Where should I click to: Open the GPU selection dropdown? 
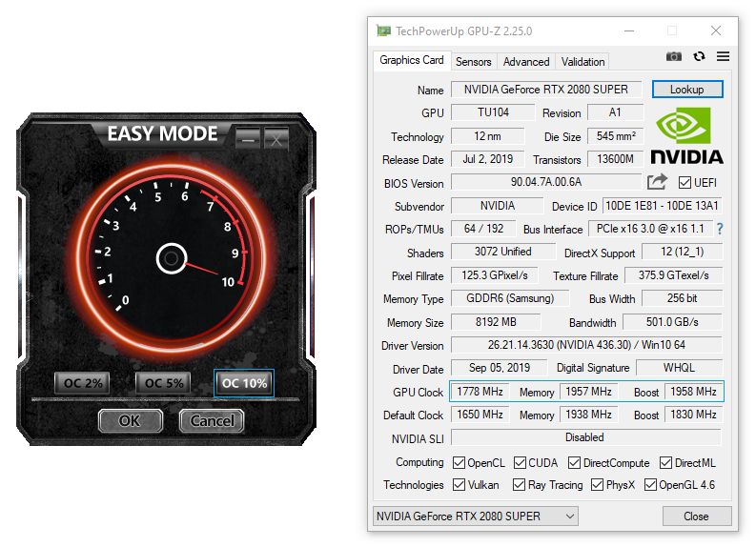(x=476, y=517)
